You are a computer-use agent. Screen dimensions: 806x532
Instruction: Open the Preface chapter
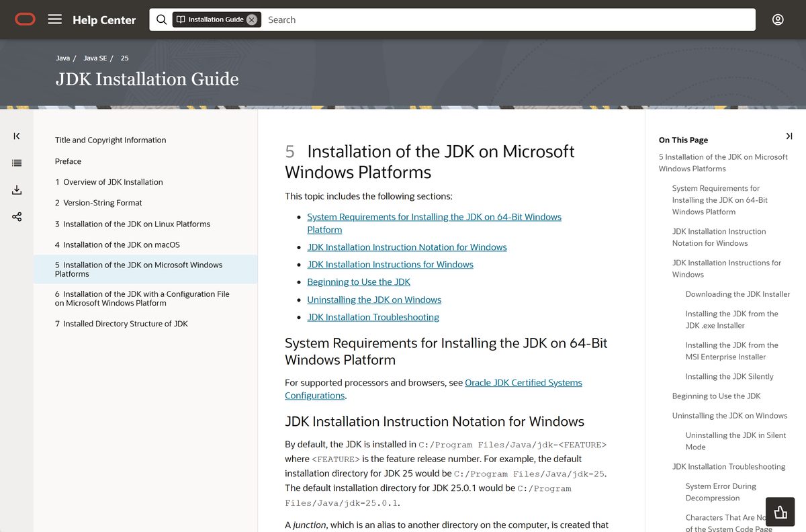point(69,161)
